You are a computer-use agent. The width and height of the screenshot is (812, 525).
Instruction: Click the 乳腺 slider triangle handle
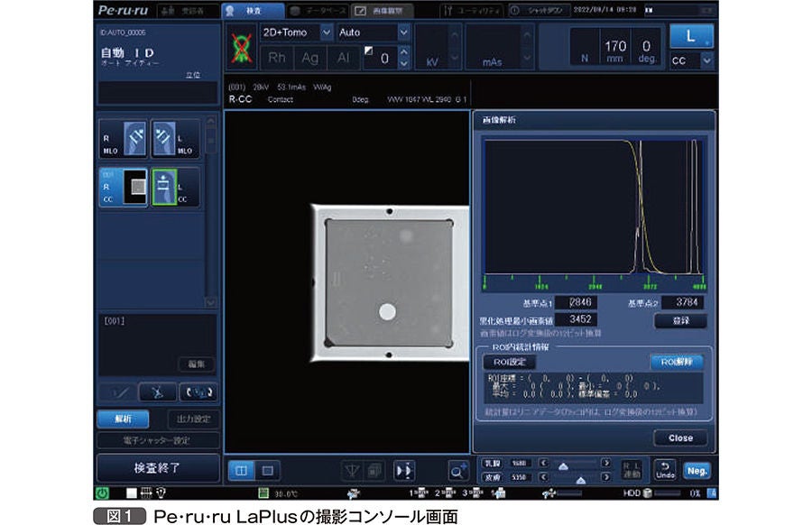point(563,466)
